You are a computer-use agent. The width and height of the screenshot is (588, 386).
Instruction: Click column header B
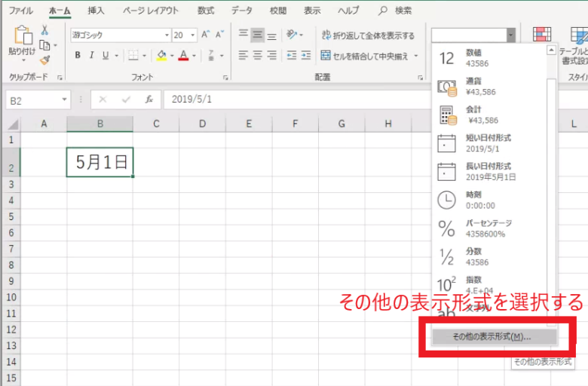tap(100, 124)
